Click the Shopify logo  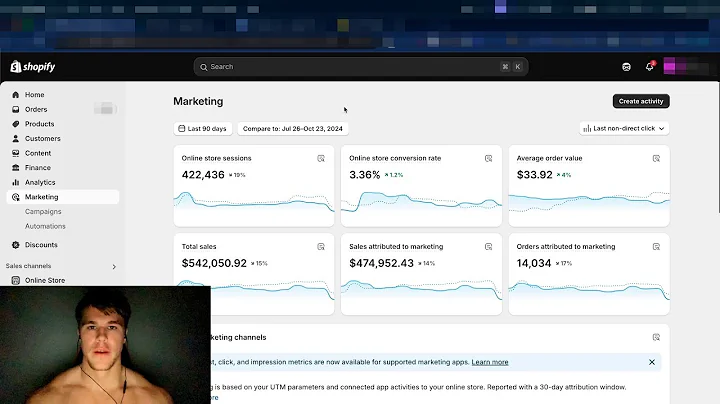coord(33,67)
